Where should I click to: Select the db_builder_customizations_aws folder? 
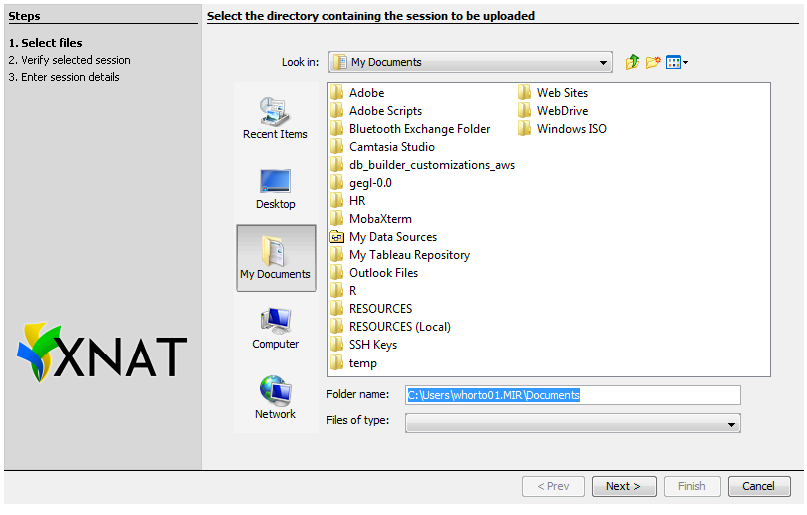point(431,165)
